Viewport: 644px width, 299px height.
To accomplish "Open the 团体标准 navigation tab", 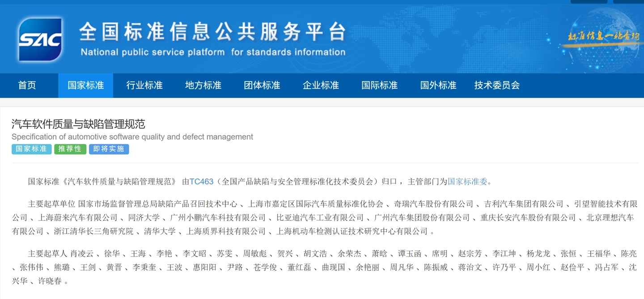I will pyautogui.click(x=262, y=85).
